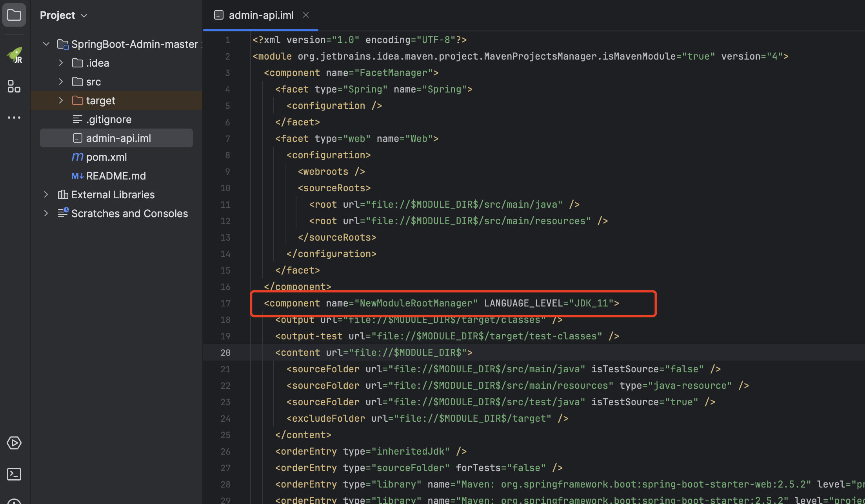Click the README.md markdown icon

pyautogui.click(x=78, y=176)
